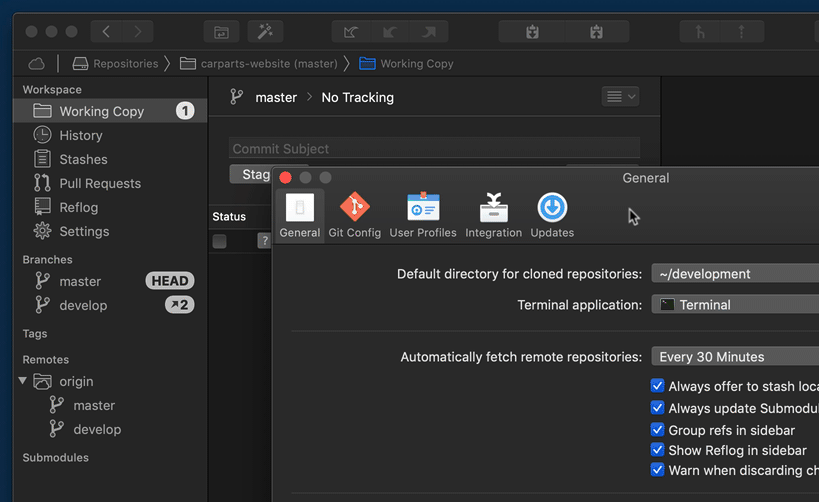Toggle Always update Submodules checkbox

(658, 408)
